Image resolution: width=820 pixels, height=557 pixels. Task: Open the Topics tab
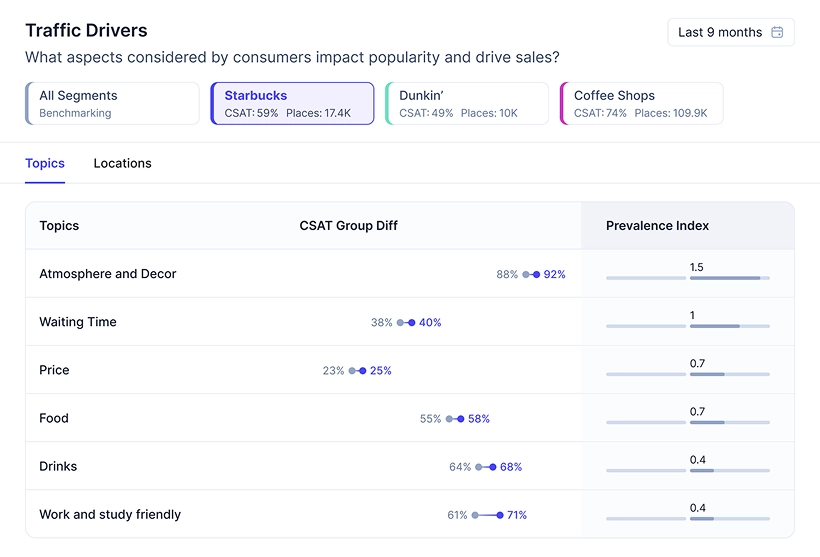45,163
